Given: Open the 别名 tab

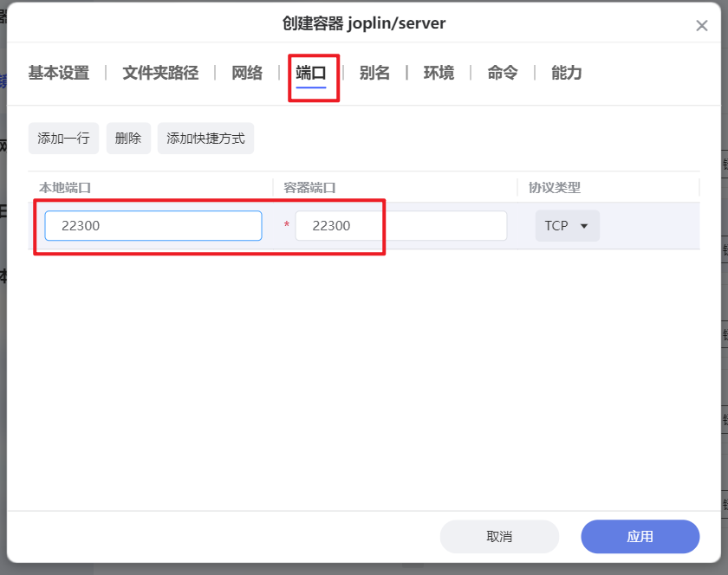Looking at the screenshot, I should pos(375,74).
